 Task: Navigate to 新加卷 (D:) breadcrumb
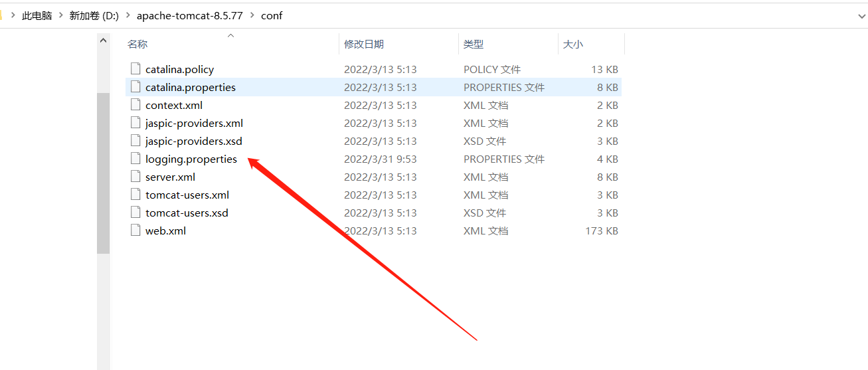[x=94, y=16]
